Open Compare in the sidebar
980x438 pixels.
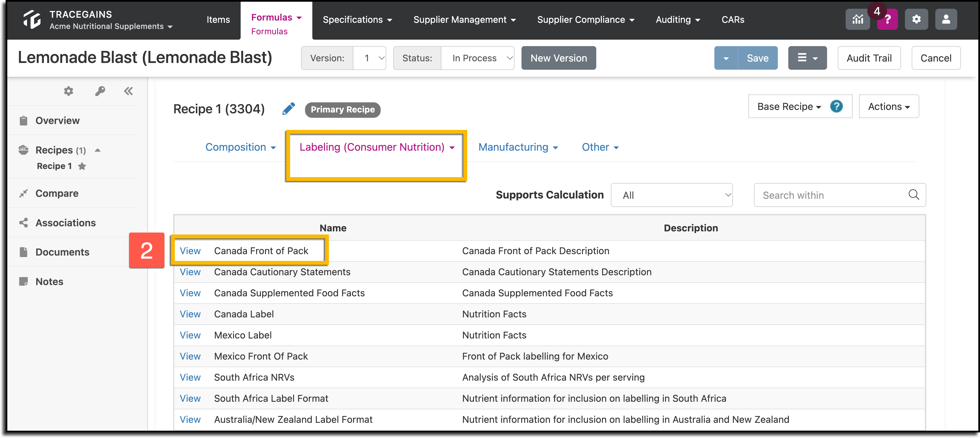click(57, 193)
